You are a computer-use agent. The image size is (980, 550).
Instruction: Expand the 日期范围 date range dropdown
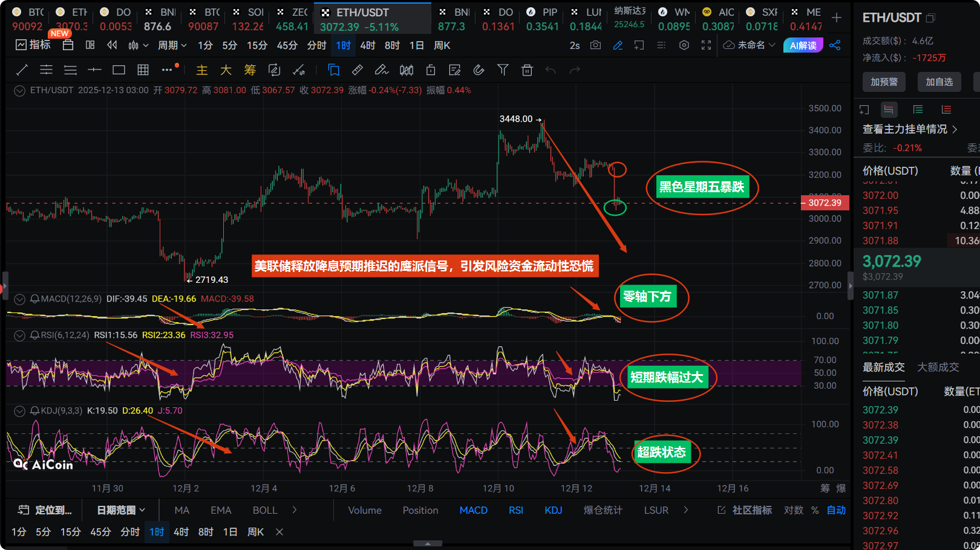[121, 510]
